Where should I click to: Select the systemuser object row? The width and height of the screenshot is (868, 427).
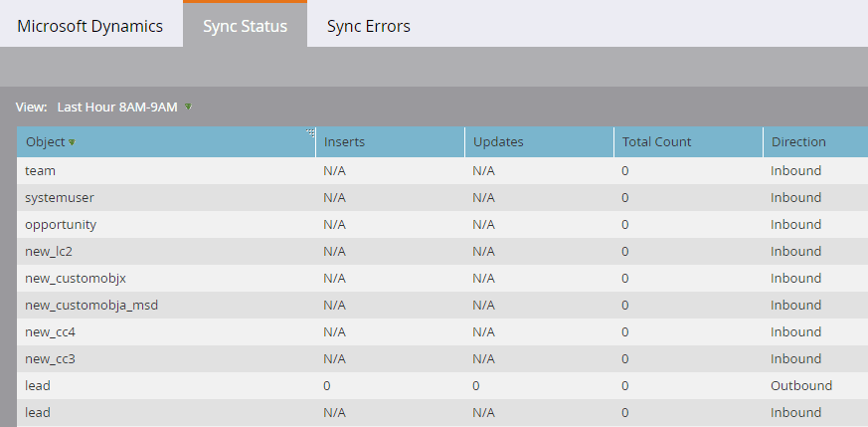(x=60, y=197)
